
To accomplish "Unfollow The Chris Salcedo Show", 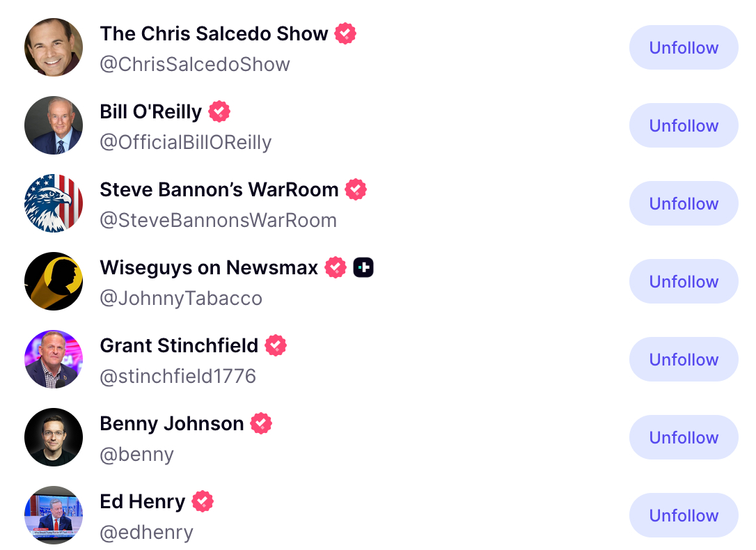I will pyautogui.click(x=684, y=47).
